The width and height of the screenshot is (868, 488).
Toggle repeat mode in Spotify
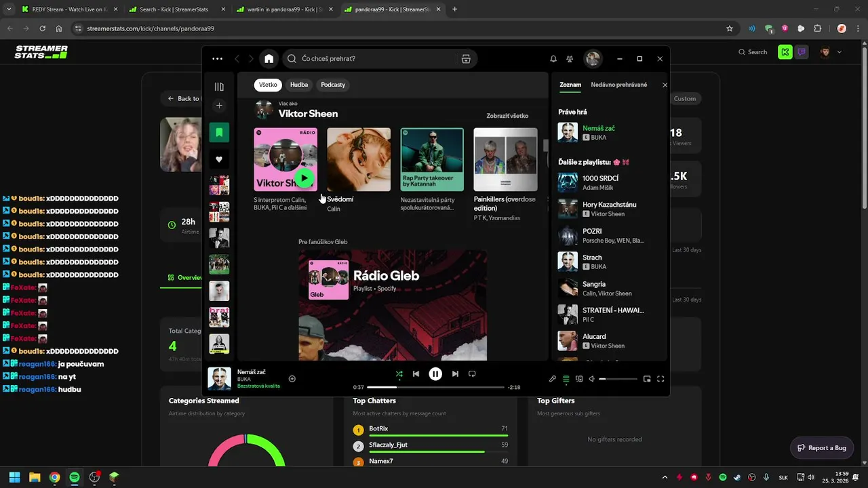472,373
